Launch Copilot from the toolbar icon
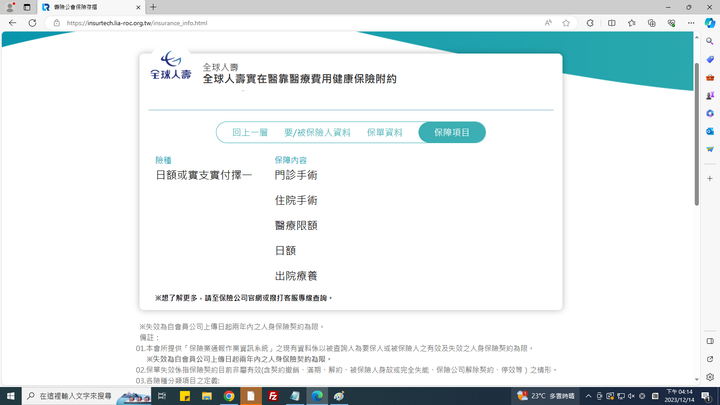The image size is (720, 405). pyautogui.click(x=710, y=22)
